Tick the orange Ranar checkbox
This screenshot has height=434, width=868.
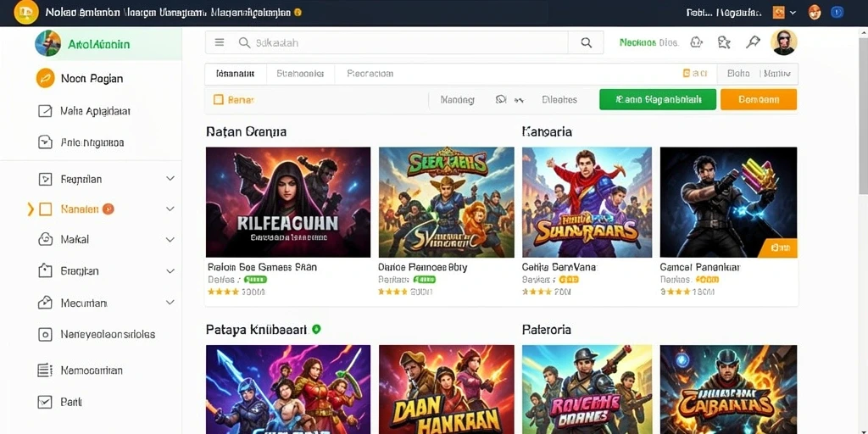click(x=218, y=100)
